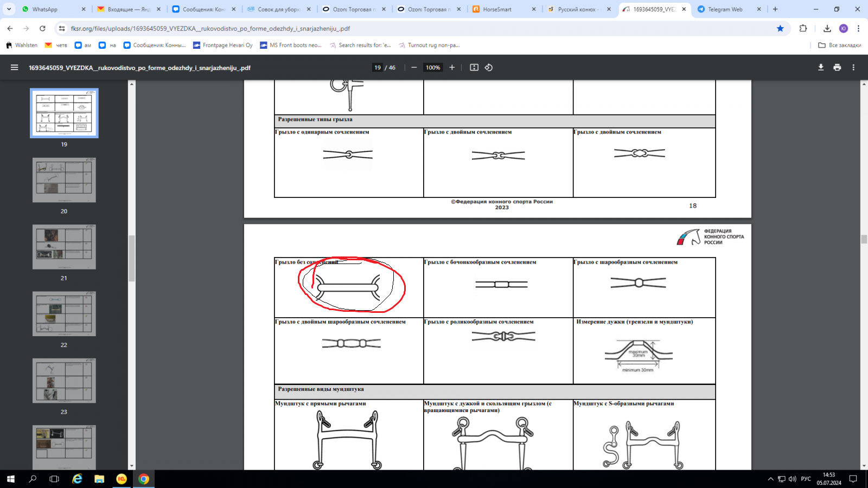Switch to Telegram Web tab
Image resolution: width=868 pixels, height=488 pixels.
tap(729, 9)
